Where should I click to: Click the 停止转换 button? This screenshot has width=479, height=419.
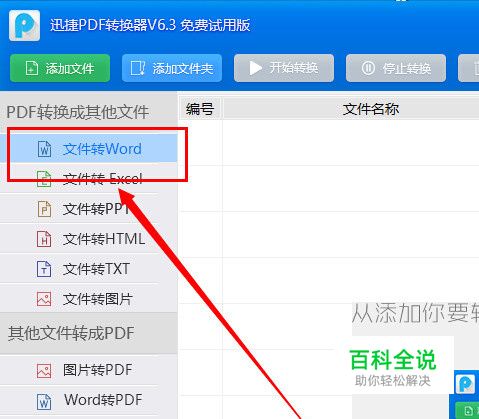[396, 68]
